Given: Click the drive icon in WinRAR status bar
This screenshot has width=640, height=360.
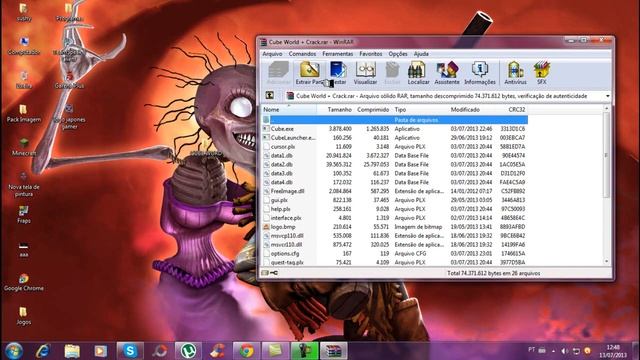Looking at the screenshot, I should pos(265,273).
